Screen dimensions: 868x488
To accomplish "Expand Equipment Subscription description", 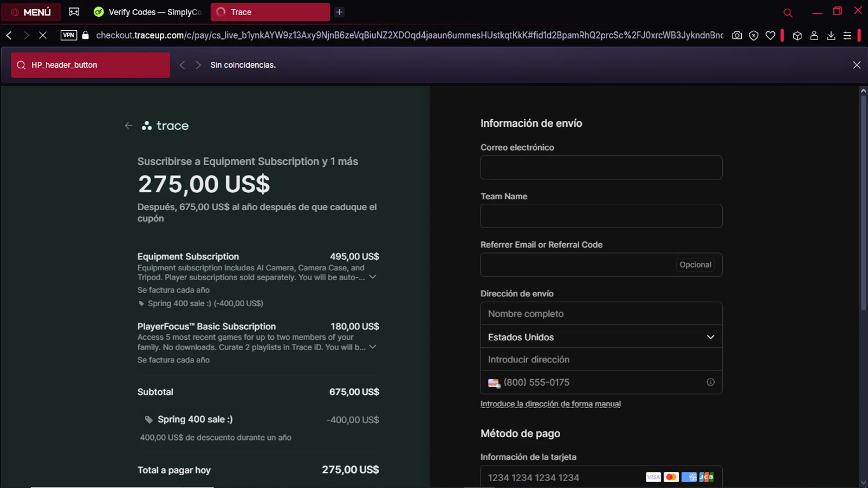I will click(373, 277).
